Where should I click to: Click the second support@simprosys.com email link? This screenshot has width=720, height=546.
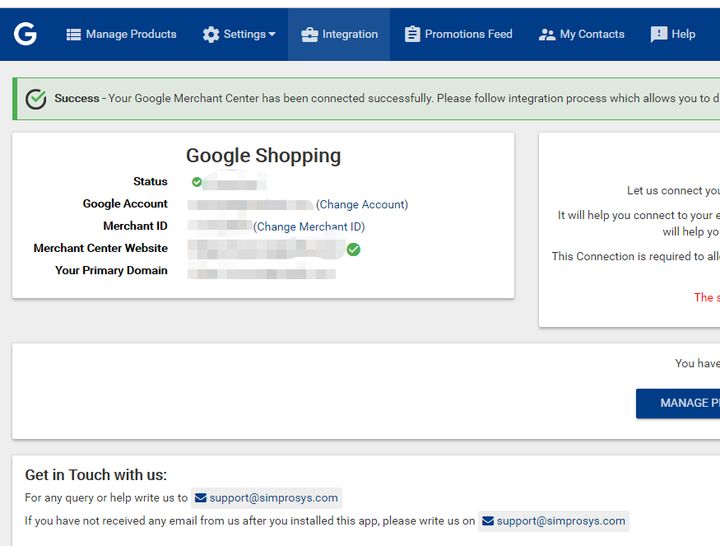pyautogui.click(x=553, y=521)
